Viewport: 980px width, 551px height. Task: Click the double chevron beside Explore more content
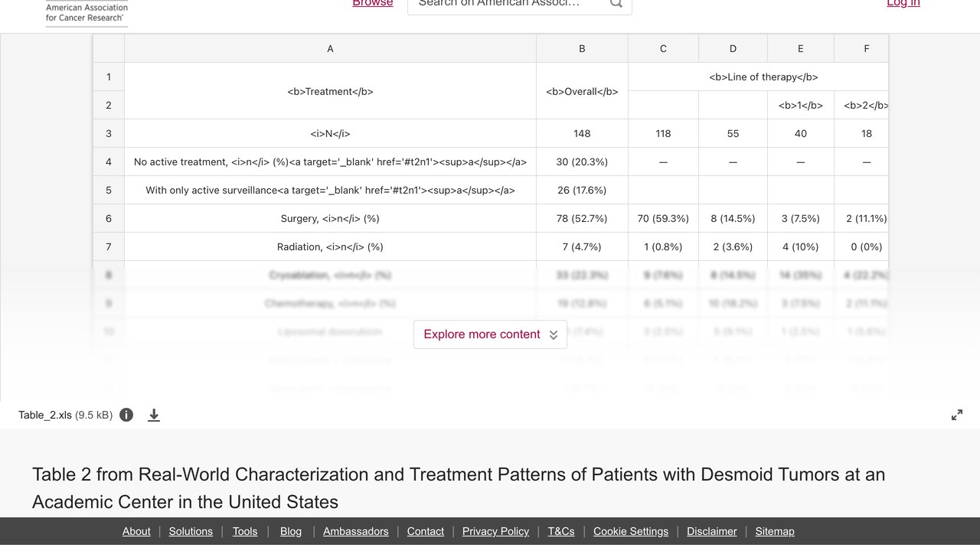coord(554,335)
